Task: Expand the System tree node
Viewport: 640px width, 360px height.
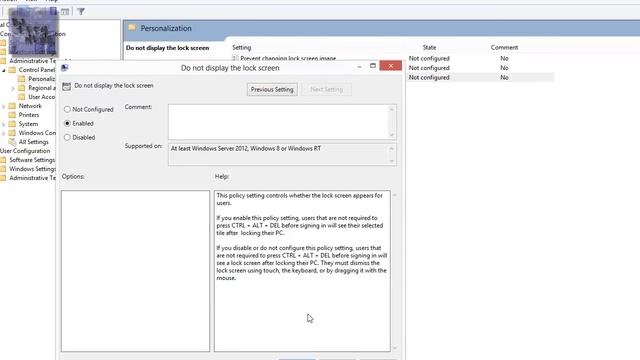Action: coord(4,124)
